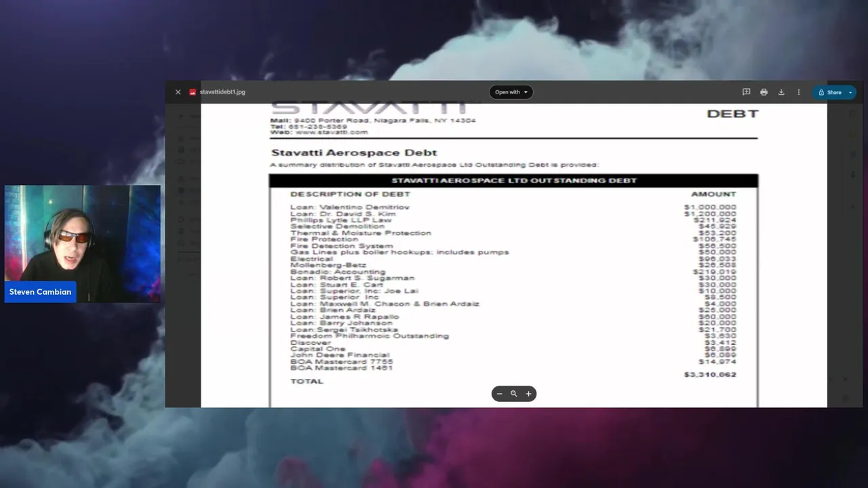Add a comment using the comment icon
Image resolution: width=868 pixels, height=488 pixels.
tap(746, 92)
